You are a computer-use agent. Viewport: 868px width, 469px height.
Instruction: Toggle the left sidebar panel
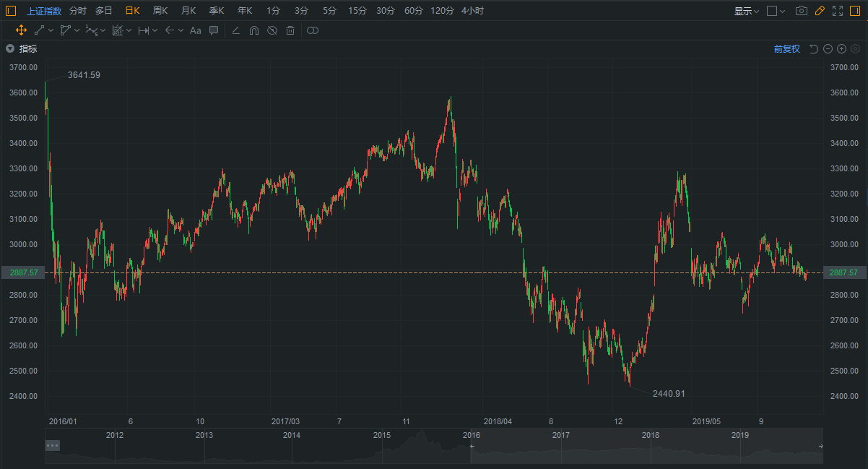11,11
